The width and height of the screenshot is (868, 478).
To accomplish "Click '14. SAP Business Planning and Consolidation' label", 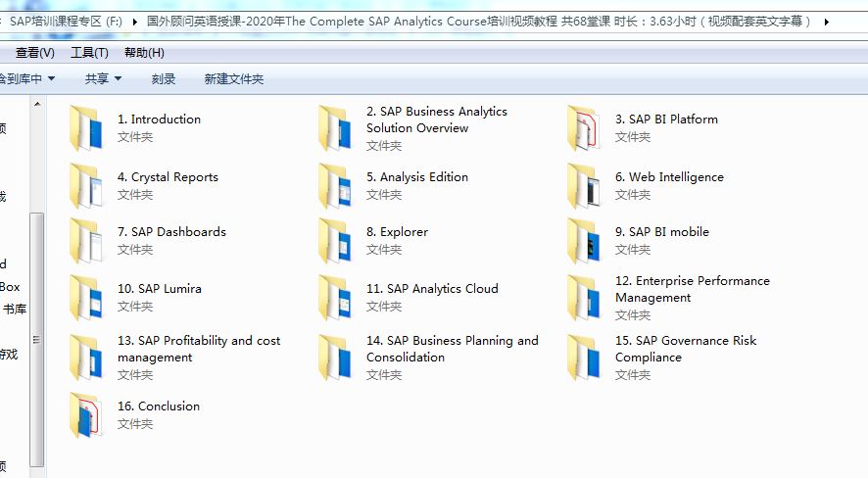I will (x=453, y=349).
